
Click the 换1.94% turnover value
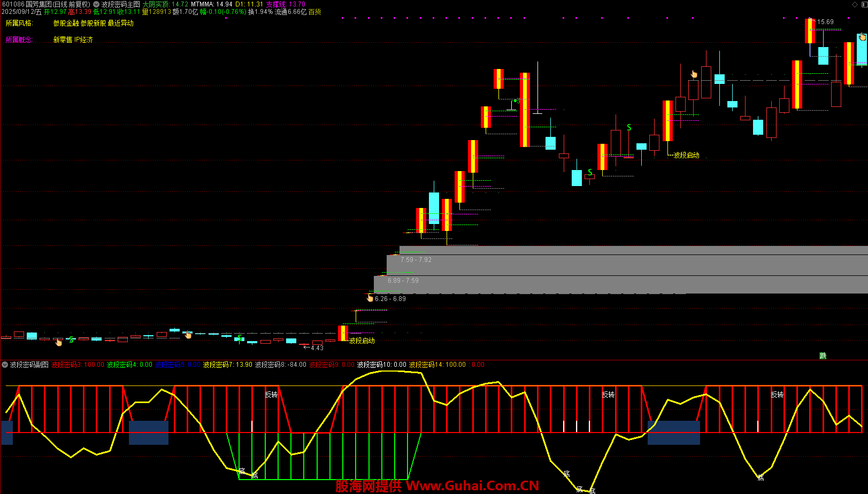point(260,12)
